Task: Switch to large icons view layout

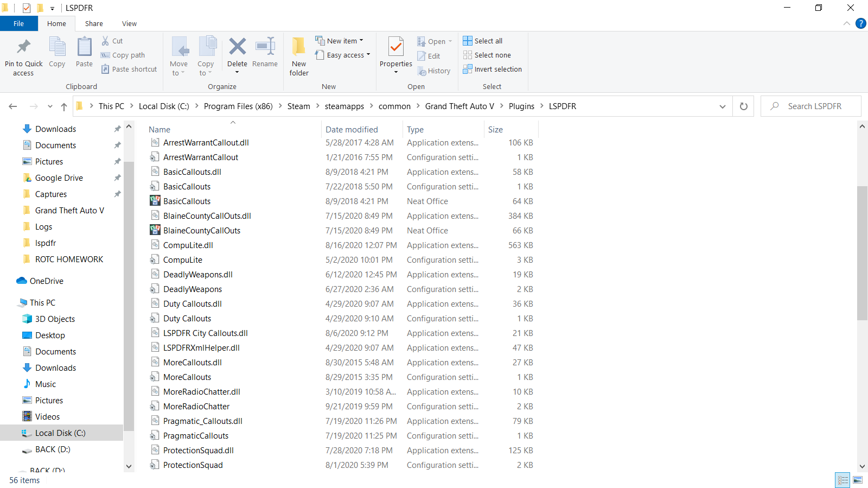Action: [858, 480]
